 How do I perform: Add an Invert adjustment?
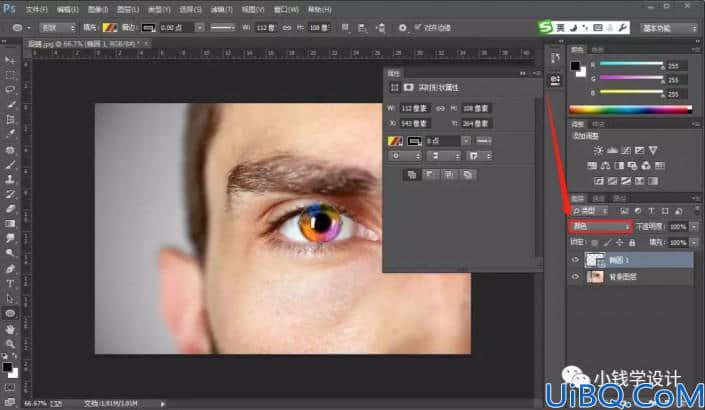(x=598, y=181)
